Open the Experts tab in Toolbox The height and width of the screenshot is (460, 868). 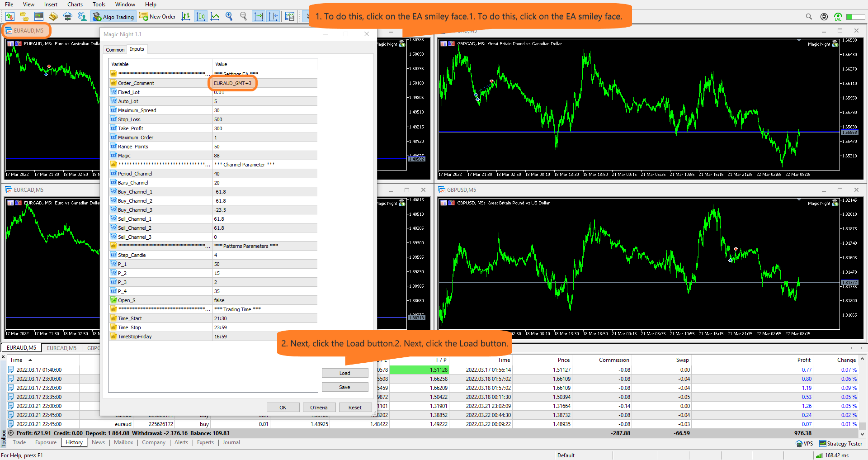pyautogui.click(x=205, y=442)
